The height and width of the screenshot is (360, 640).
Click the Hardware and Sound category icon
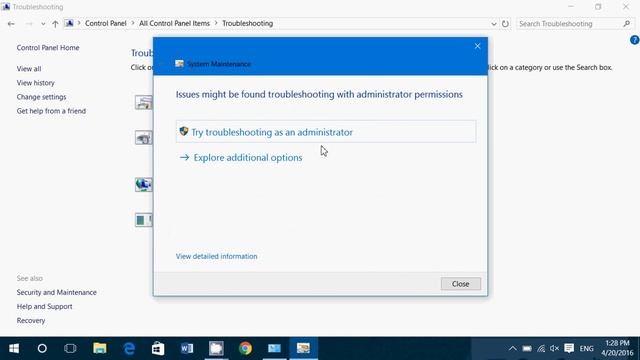(x=144, y=138)
